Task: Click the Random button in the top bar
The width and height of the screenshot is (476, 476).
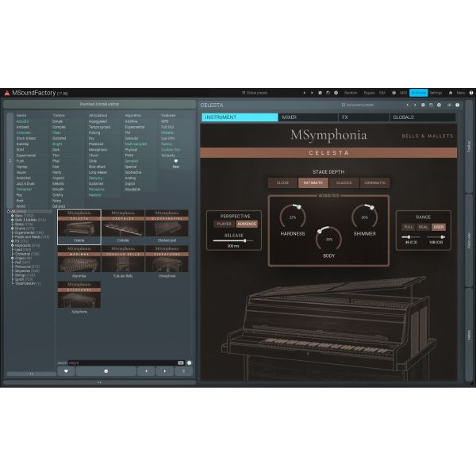Action: (x=351, y=93)
